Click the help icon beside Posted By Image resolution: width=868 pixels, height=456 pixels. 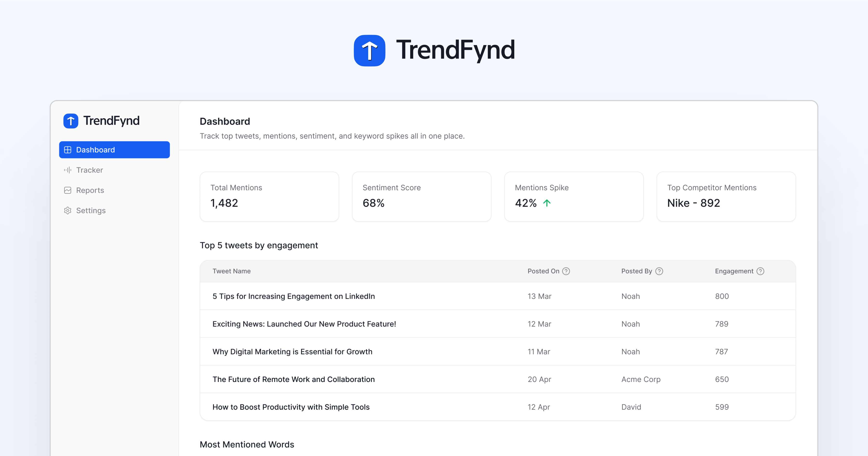click(x=659, y=271)
